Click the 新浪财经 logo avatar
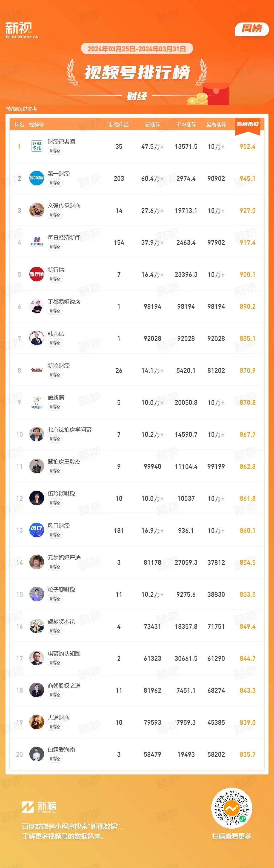 pyautogui.click(x=36, y=370)
